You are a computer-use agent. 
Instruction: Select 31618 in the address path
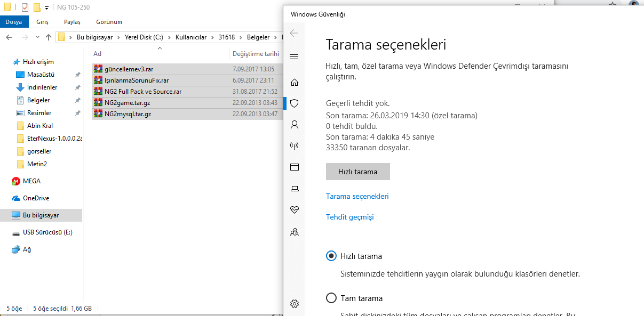pos(226,37)
